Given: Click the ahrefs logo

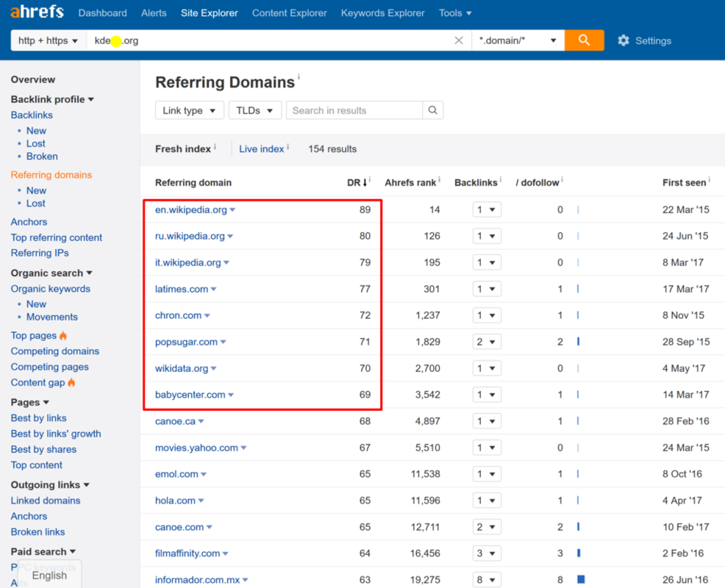Looking at the screenshot, I should click(x=37, y=12).
